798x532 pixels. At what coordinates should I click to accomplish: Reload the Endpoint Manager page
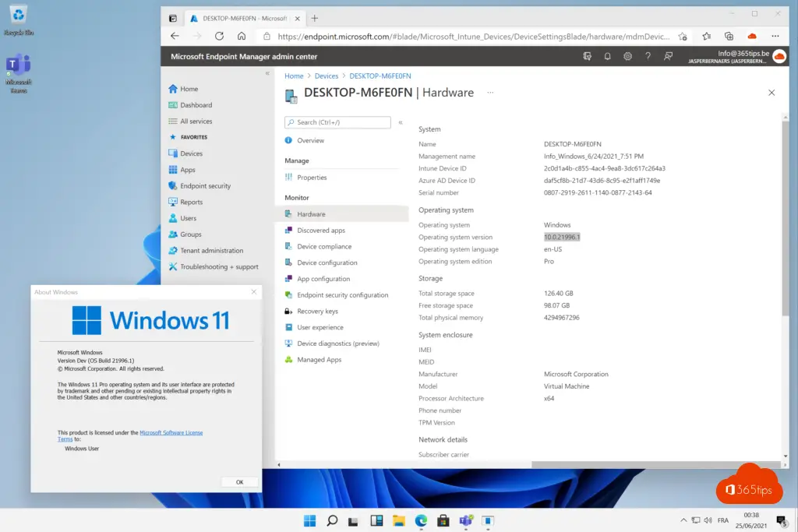click(219, 36)
